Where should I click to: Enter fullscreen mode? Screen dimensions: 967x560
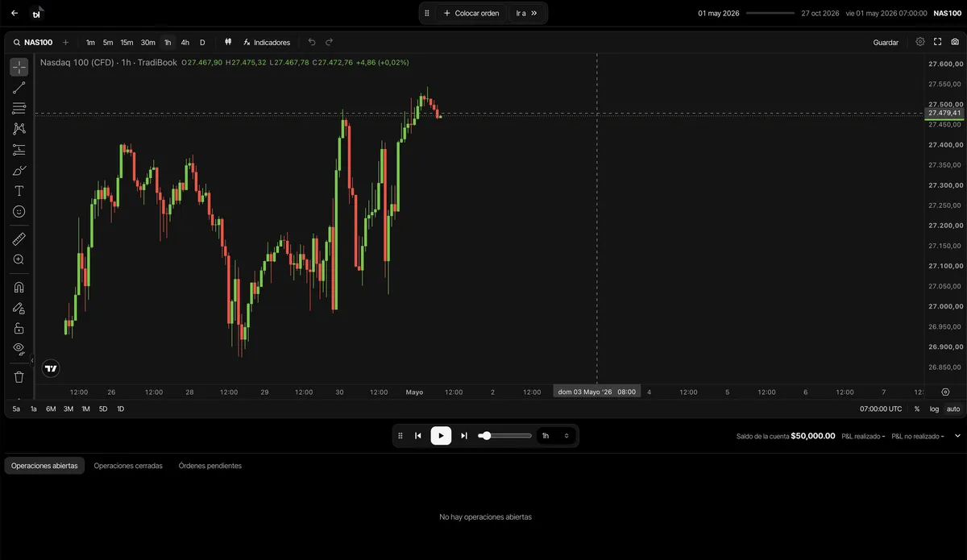click(938, 42)
